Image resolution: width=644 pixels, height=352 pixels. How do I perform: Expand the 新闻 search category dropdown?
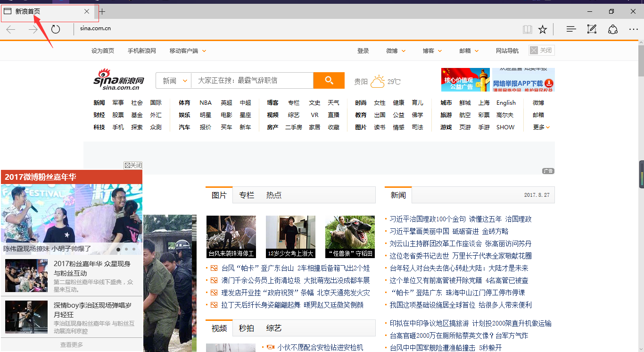(x=173, y=81)
